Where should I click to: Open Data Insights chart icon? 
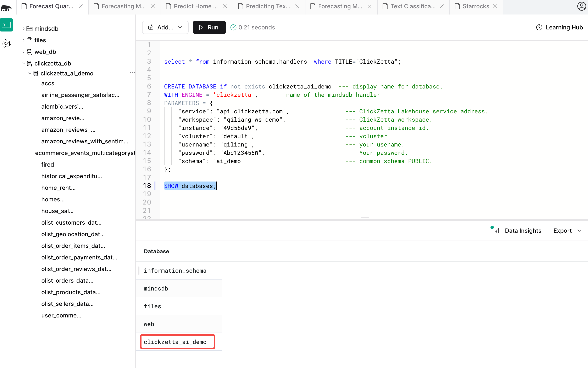pyautogui.click(x=497, y=230)
